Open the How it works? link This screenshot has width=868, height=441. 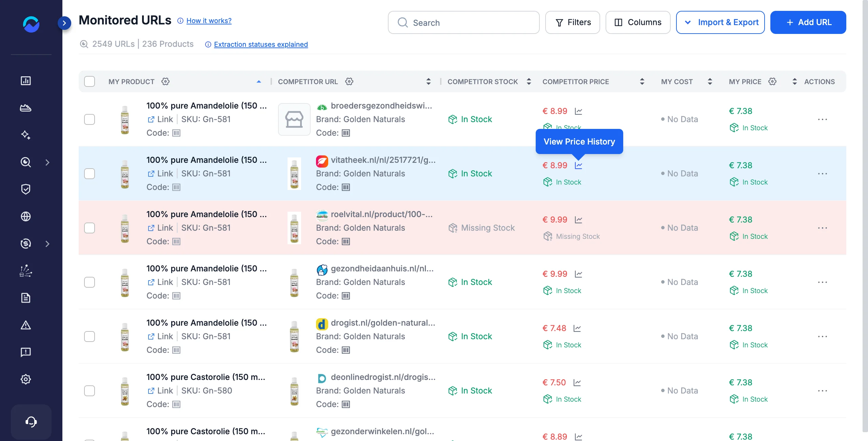[x=209, y=21]
